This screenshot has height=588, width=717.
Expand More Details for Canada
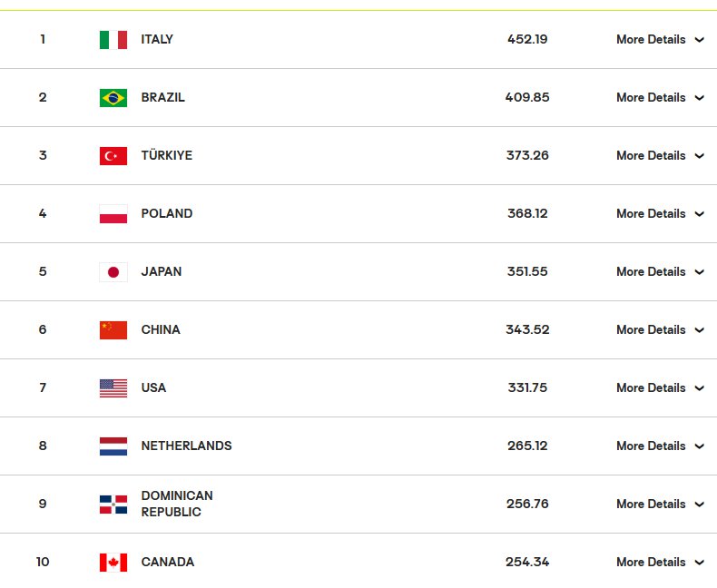click(660, 562)
